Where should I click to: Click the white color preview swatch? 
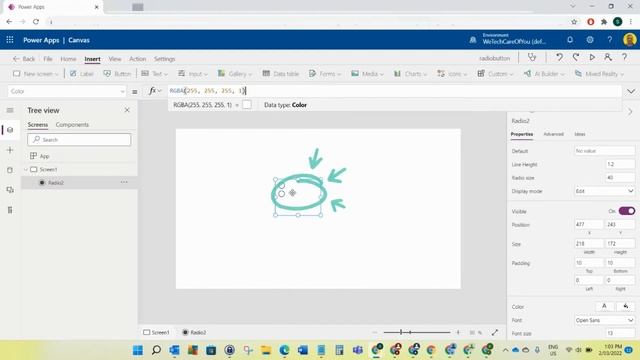[247, 105]
